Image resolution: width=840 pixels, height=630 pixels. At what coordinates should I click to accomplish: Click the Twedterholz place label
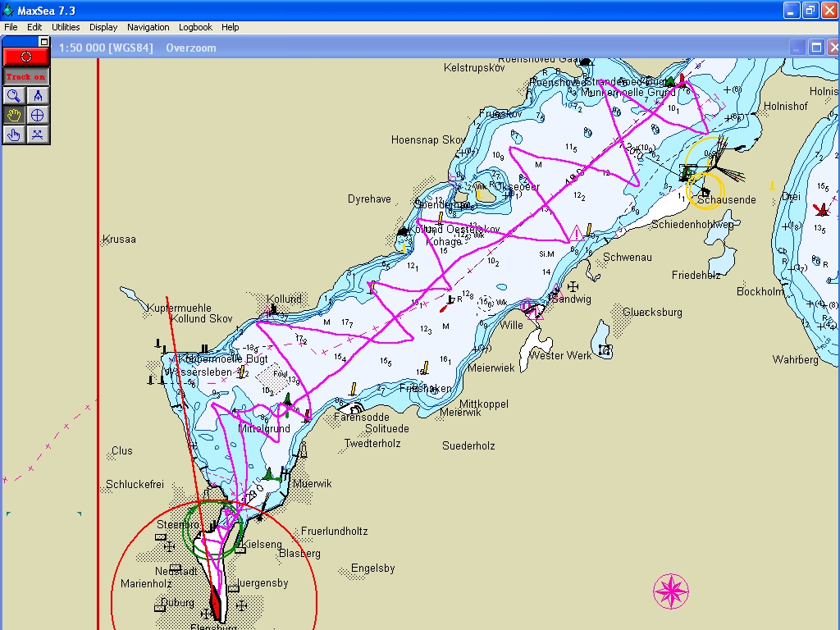[x=372, y=444]
